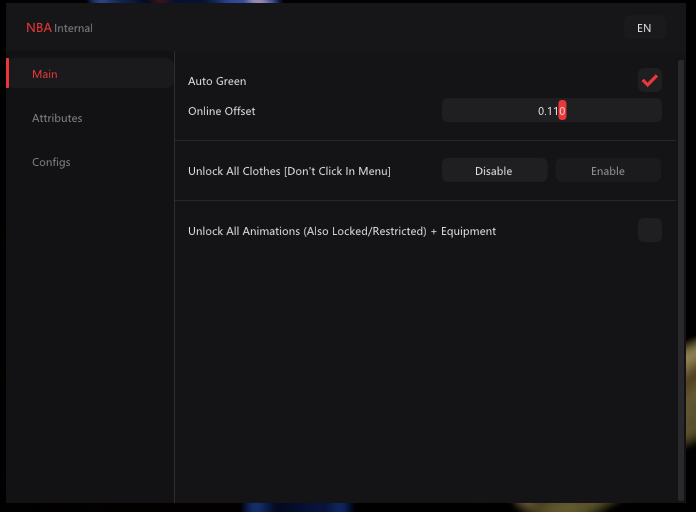Screen dimensions: 696x512
Task: Click the Auto Green label
Action: 217,81
